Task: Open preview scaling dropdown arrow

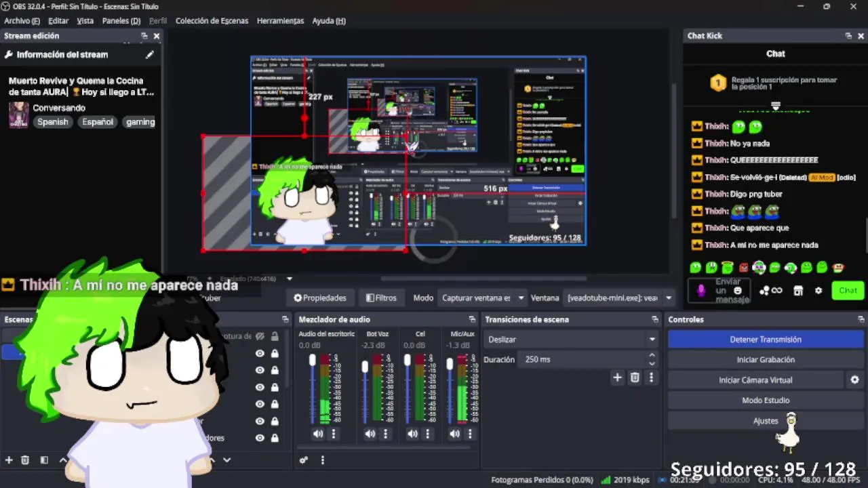Action: (290, 279)
